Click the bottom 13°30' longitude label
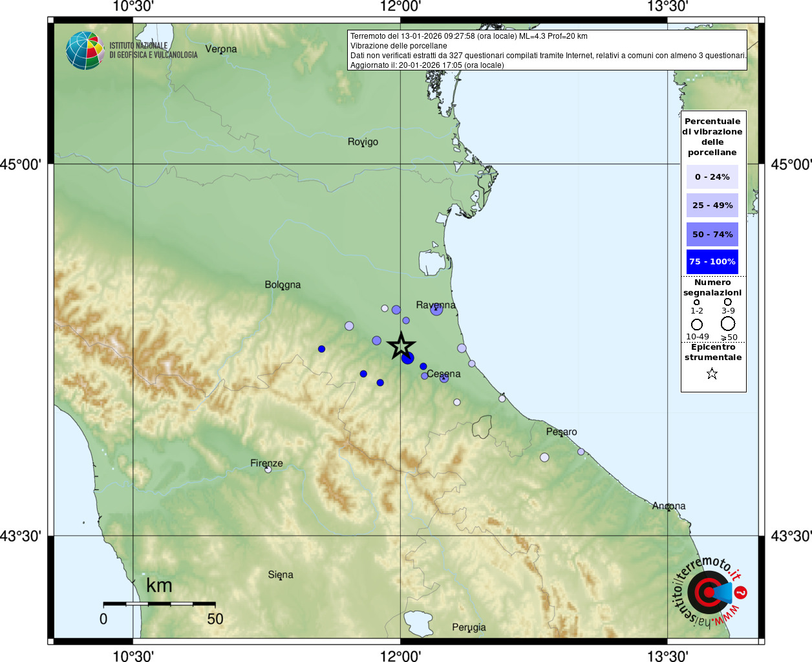 click(668, 656)
